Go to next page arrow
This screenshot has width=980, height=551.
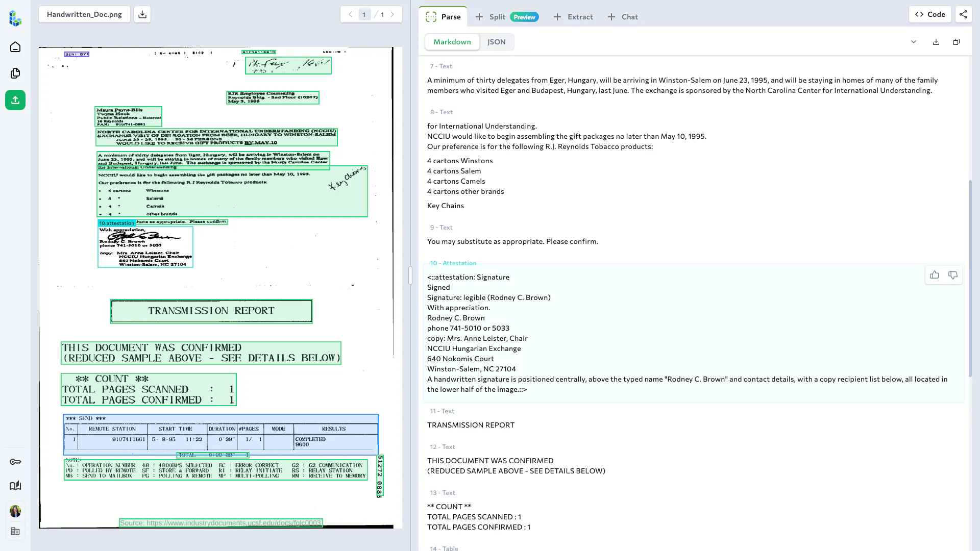click(392, 14)
